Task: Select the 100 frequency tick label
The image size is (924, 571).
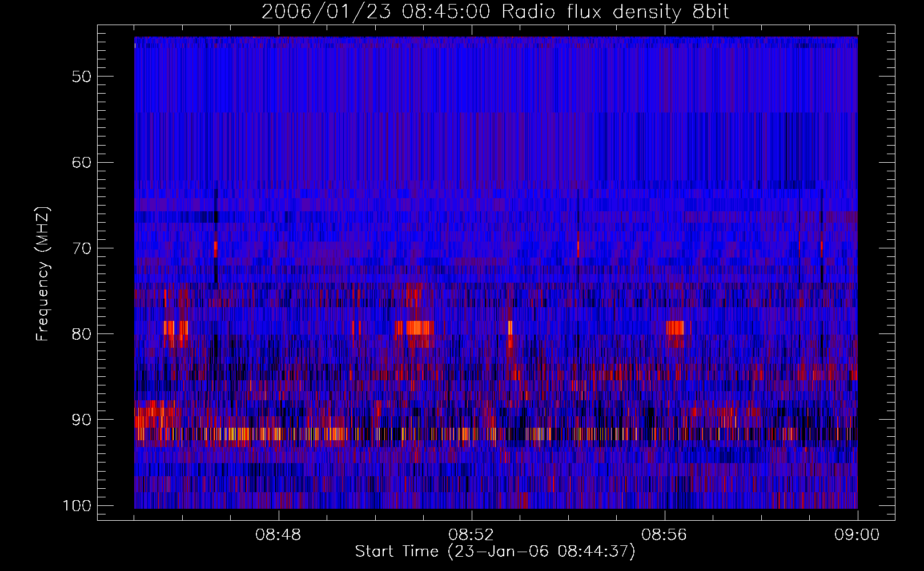Action: (x=77, y=506)
